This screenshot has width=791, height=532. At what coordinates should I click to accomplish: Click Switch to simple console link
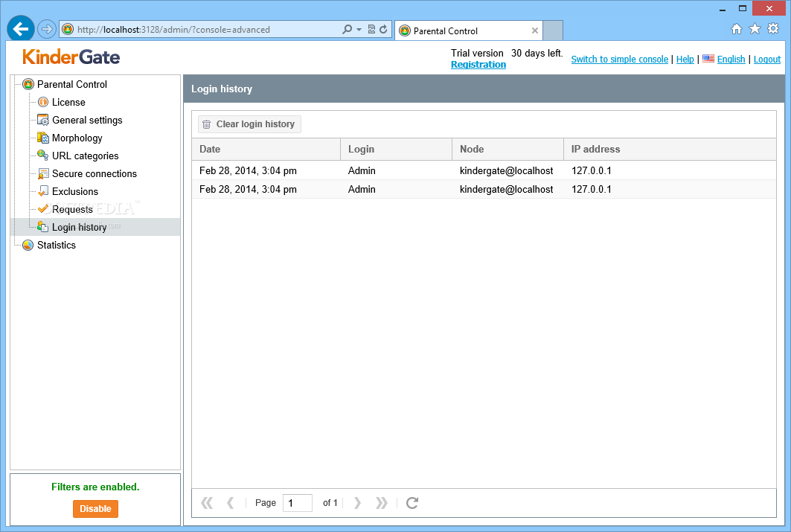tap(620, 60)
